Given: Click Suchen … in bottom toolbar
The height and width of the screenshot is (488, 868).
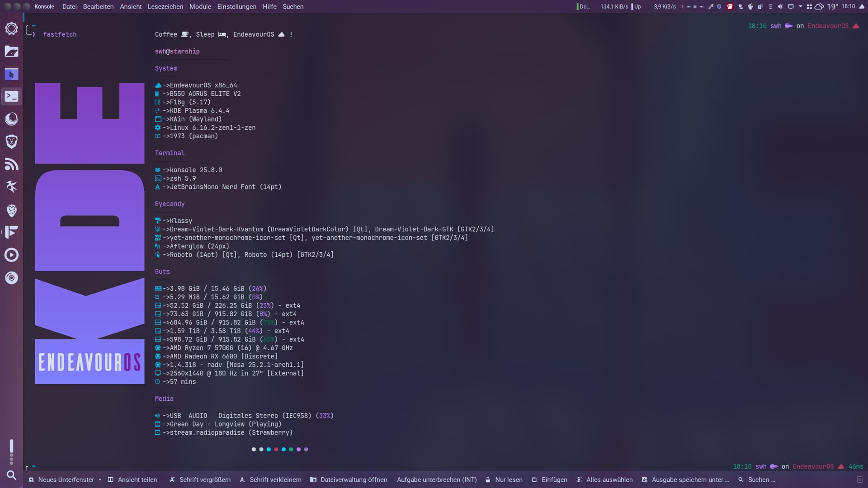Looking at the screenshot, I should [757, 480].
